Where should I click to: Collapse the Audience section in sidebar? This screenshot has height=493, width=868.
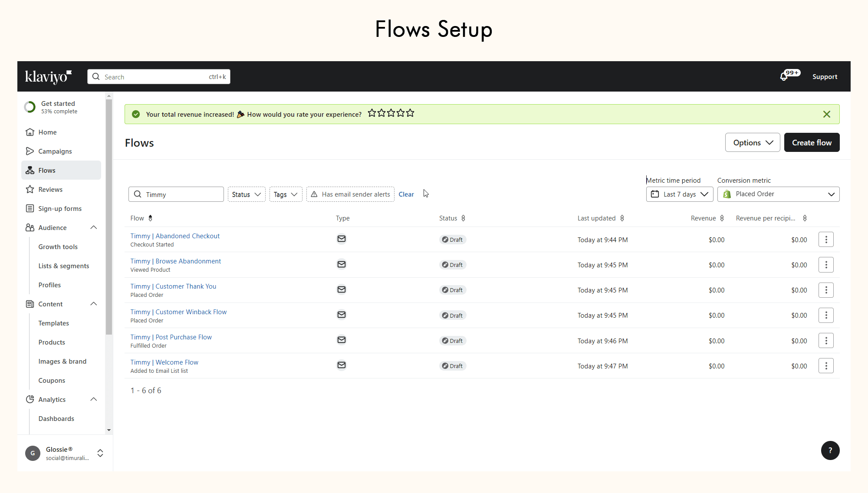coord(93,227)
